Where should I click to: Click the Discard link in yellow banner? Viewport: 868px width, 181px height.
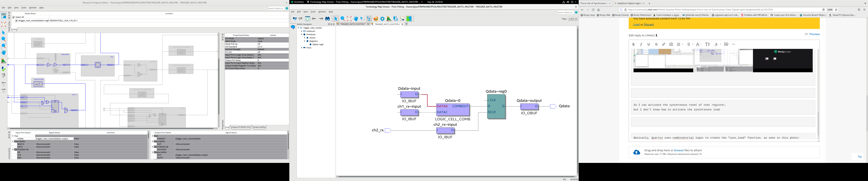pyautogui.click(x=648, y=25)
